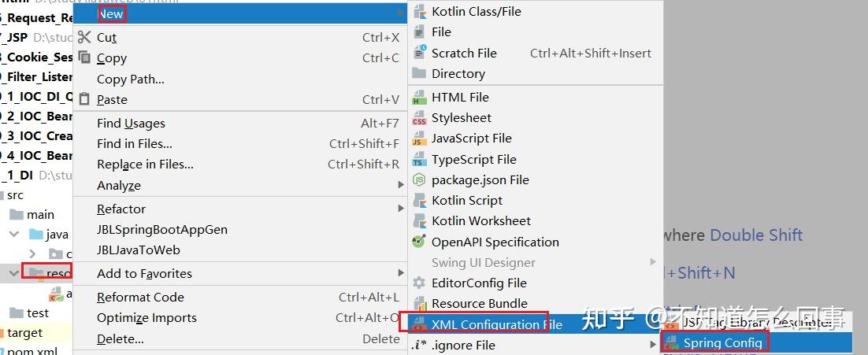Viewport: 868px width, 355px height.
Task: Select XML Configuration File entry
Action: [496, 325]
